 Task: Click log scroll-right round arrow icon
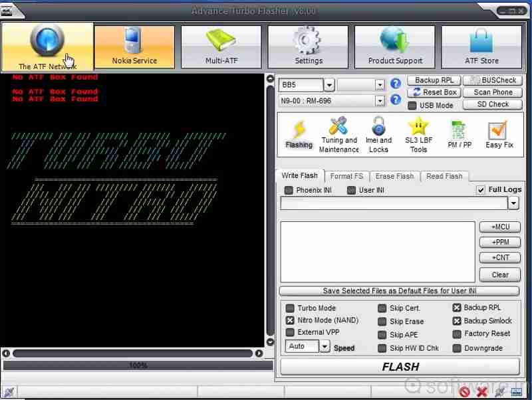pyautogui.click(x=259, y=353)
